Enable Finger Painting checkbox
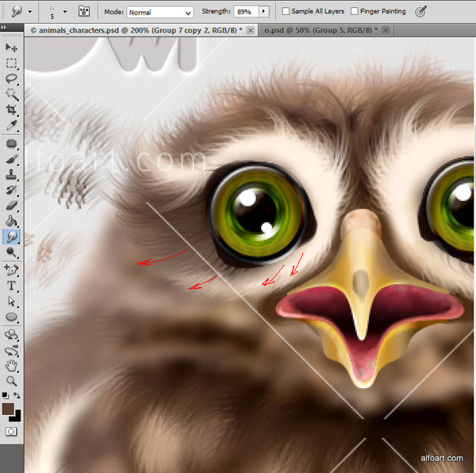The width and height of the screenshot is (476, 473). coord(354,12)
